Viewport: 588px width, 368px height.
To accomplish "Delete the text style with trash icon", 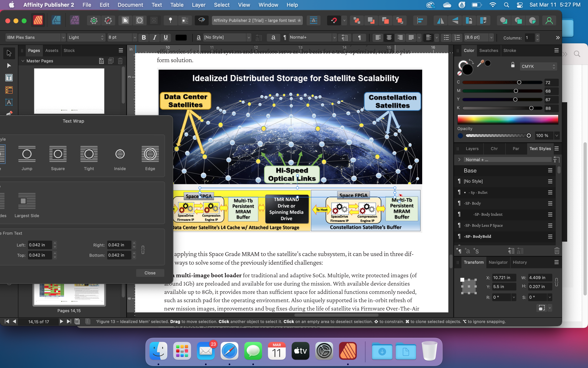I will 557,251.
